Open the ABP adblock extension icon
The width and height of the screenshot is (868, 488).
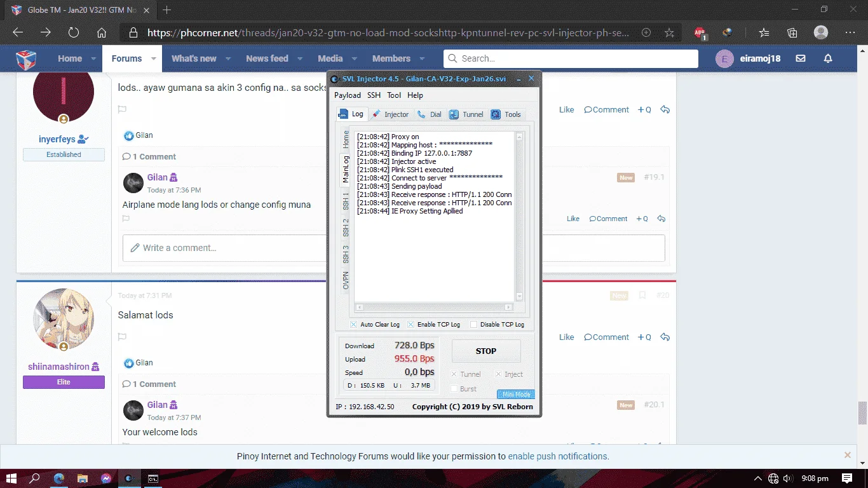700,33
